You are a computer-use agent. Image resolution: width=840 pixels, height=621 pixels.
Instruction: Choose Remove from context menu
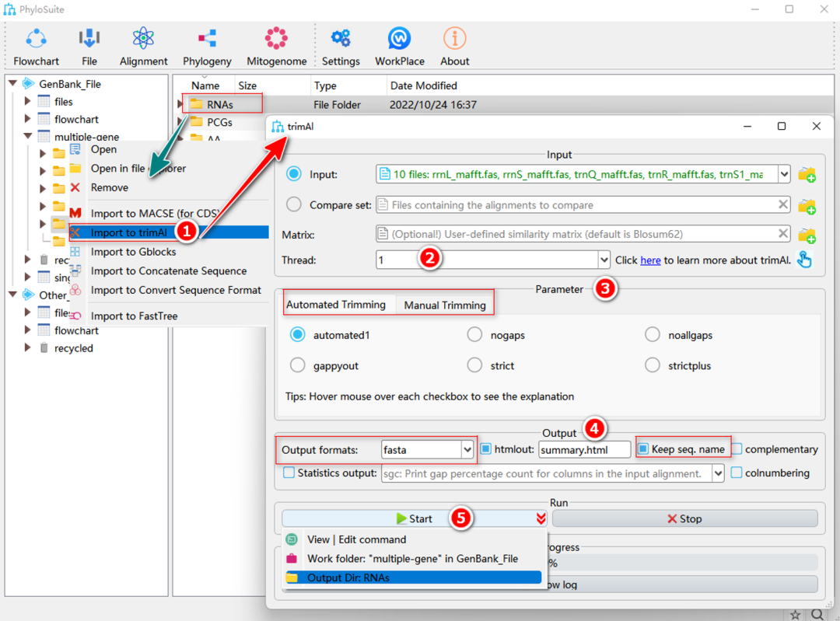click(x=169, y=187)
